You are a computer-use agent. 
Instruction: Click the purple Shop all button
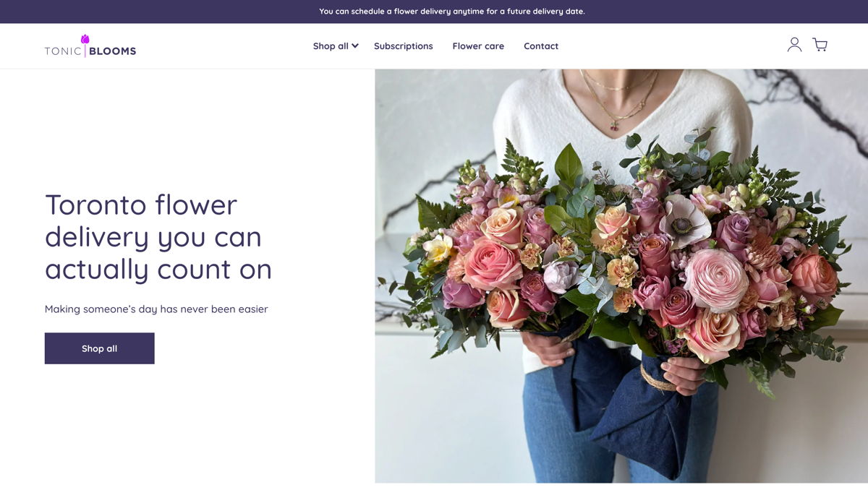point(100,348)
